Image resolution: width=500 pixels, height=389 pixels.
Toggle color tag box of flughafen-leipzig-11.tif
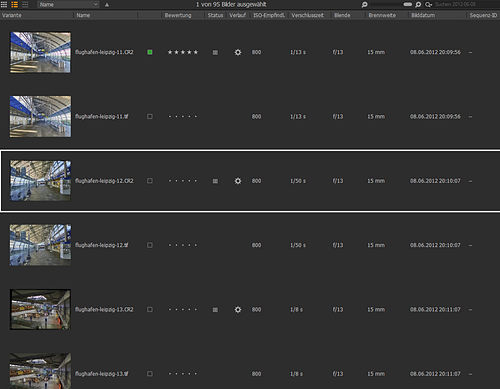[x=150, y=116]
